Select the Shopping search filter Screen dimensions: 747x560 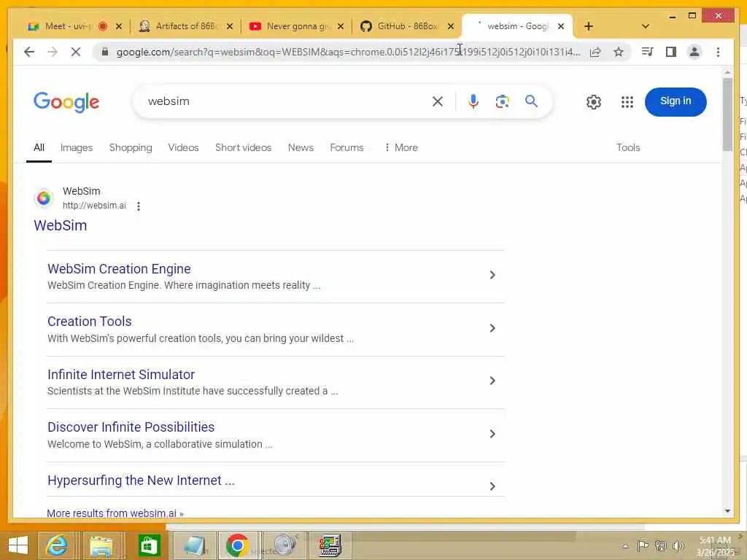click(x=131, y=147)
